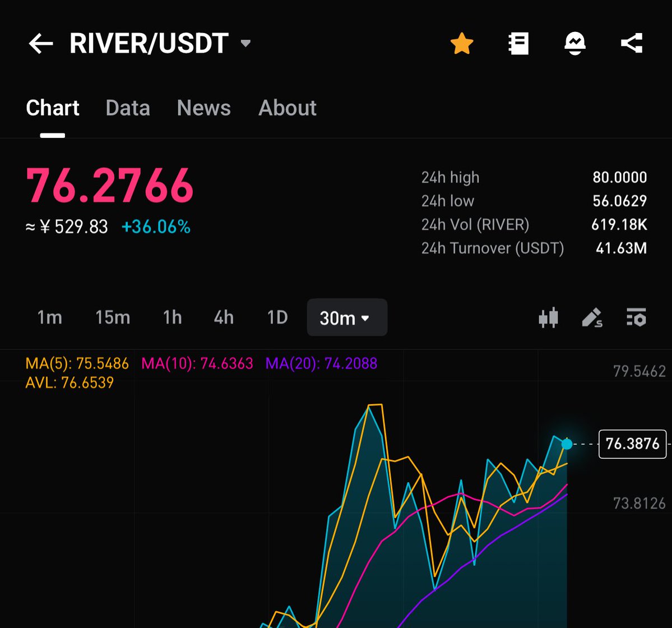Switch to the 1D timeframe
The height and width of the screenshot is (628, 672).
click(277, 318)
